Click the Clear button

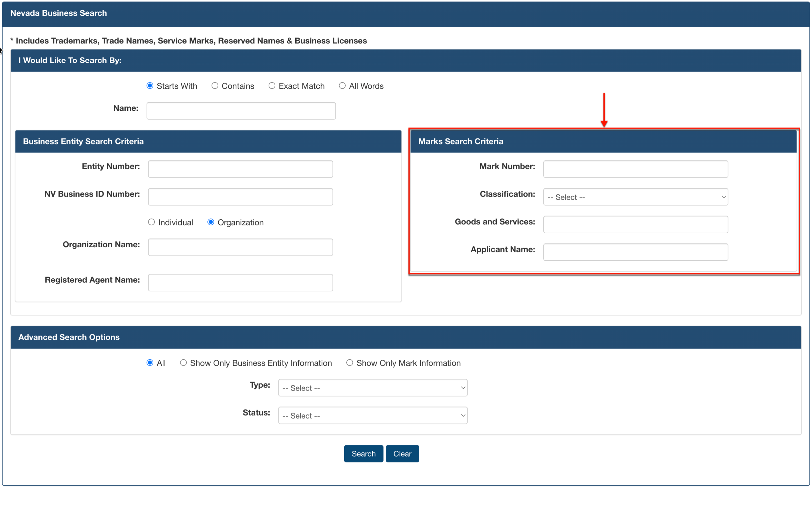click(x=402, y=454)
